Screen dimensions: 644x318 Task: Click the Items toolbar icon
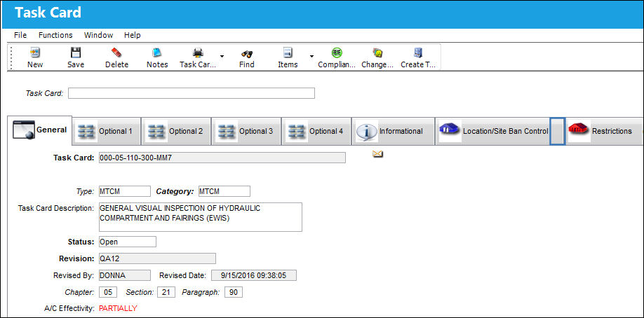288,53
